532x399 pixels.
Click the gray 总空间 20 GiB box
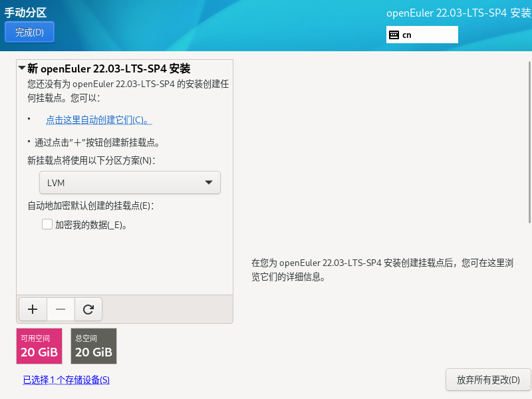(x=94, y=346)
